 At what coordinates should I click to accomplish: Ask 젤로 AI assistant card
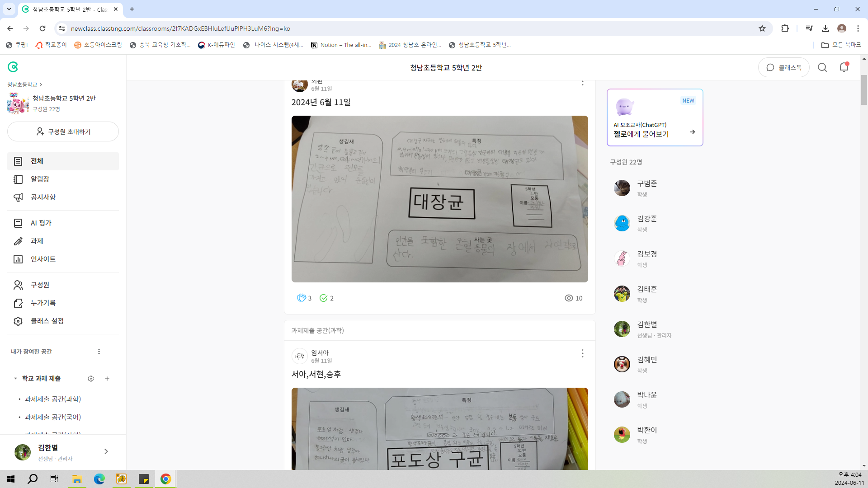click(655, 117)
